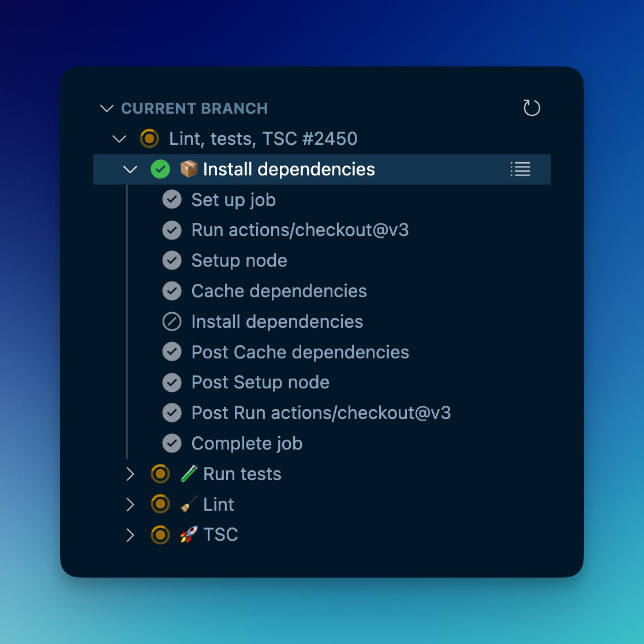Select the Post Cache dependencies step
Viewport: 644px width, 644px height.
tap(300, 353)
